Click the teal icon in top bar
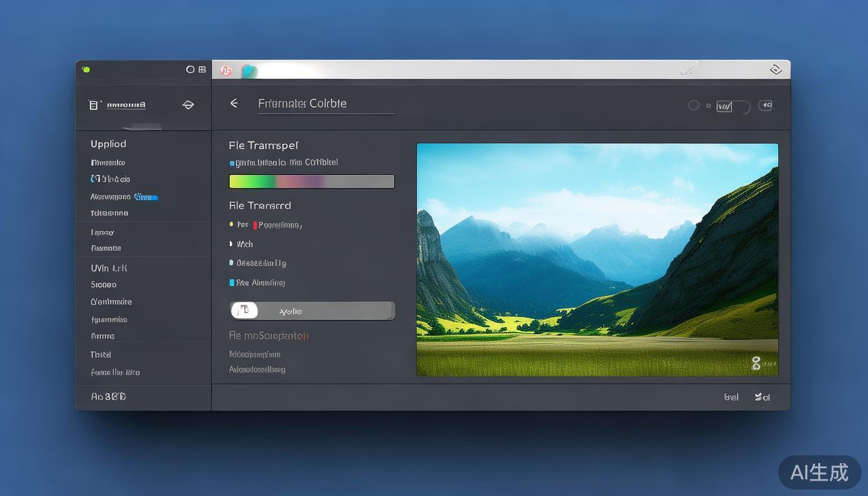Image resolution: width=868 pixels, height=496 pixels. point(249,71)
